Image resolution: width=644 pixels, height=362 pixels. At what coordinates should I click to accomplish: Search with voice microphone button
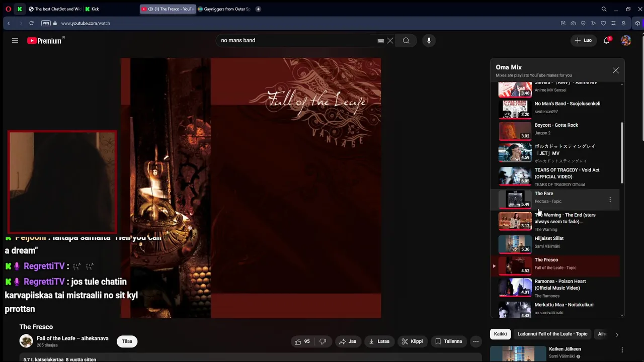[x=429, y=41]
